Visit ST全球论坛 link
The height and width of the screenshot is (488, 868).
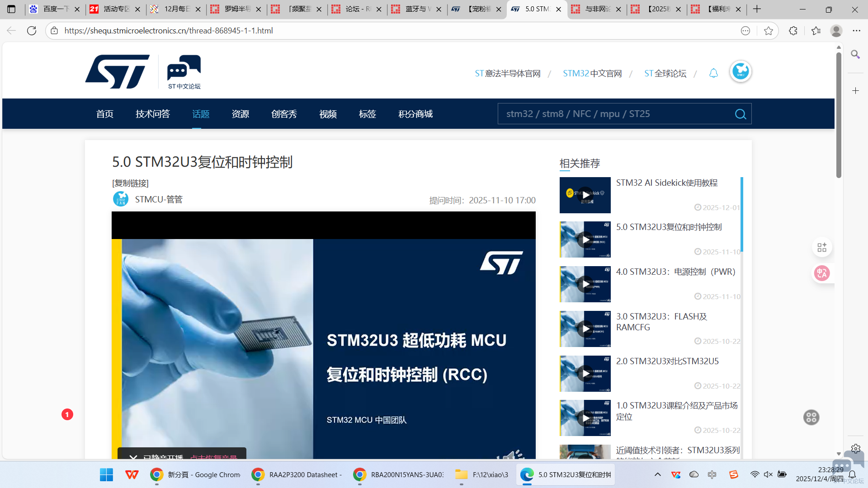tap(665, 74)
